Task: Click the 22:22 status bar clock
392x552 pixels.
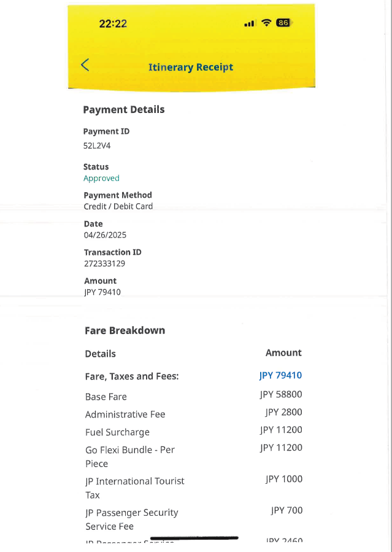Action: tap(113, 24)
